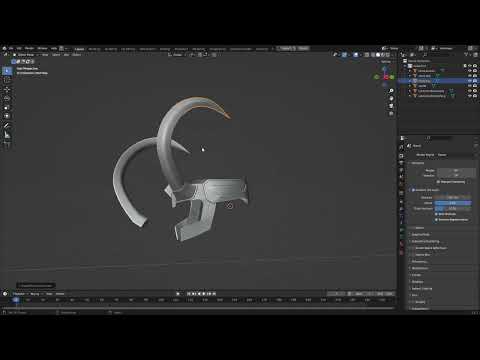The height and width of the screenshot is (360, 480).
Task: Open the Render menu in the top bar
Action: point(29,48)
